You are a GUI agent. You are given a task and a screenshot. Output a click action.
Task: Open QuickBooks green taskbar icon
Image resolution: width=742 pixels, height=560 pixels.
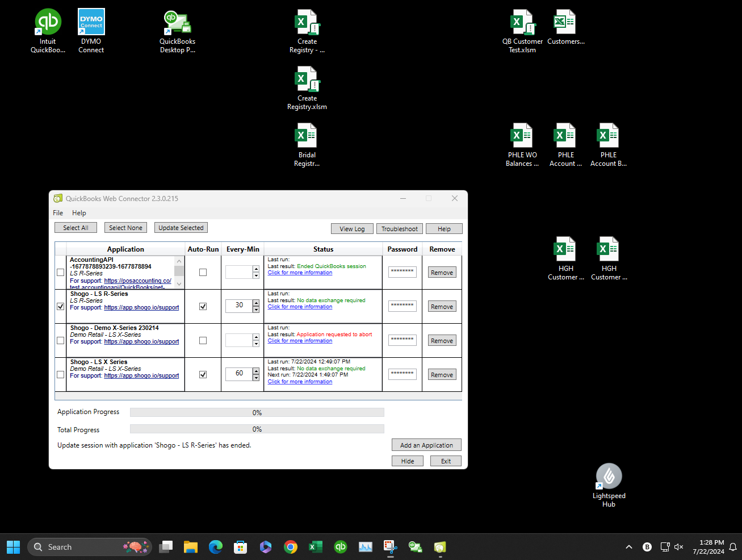(341, 547)
